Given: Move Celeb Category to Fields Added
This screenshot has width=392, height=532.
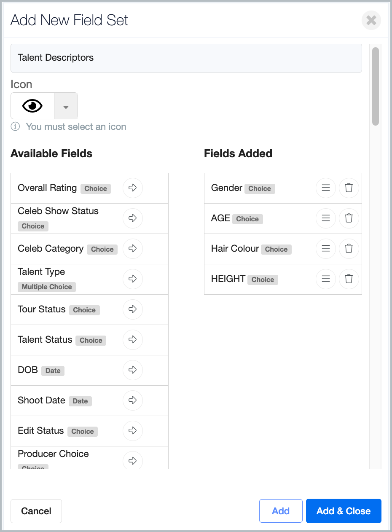Looking at the screenshot, I should click(133, 248).
